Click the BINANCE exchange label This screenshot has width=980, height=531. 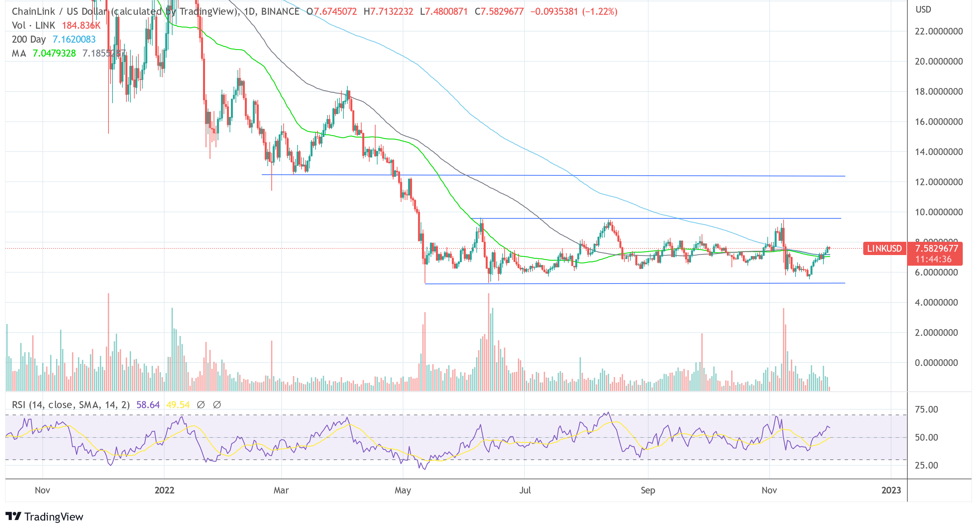point(280,11)
